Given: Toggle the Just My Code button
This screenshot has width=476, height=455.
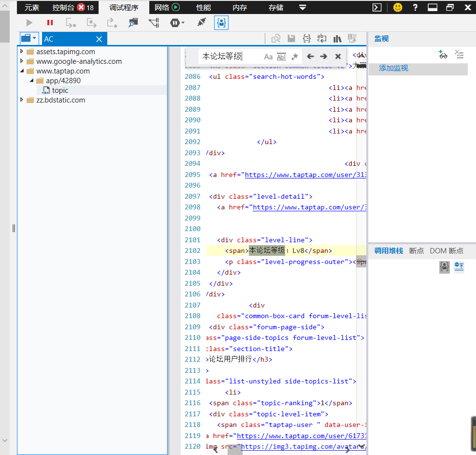Looking at the screenshot, I should (x=221, y=23).
